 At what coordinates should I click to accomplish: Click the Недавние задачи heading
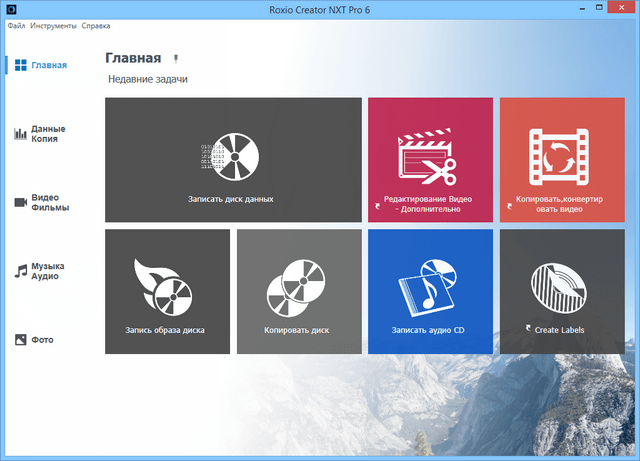pyautogui.click(x=148, y=79)
